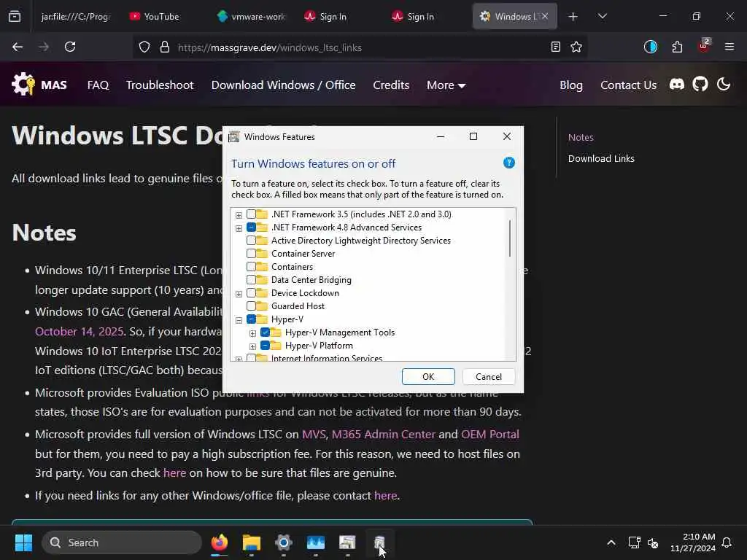Switch to the jar:file:///C:/Progr tab
Image resolution: width=747 pixels, height=560 pixels.
click(x=76, y=16)
